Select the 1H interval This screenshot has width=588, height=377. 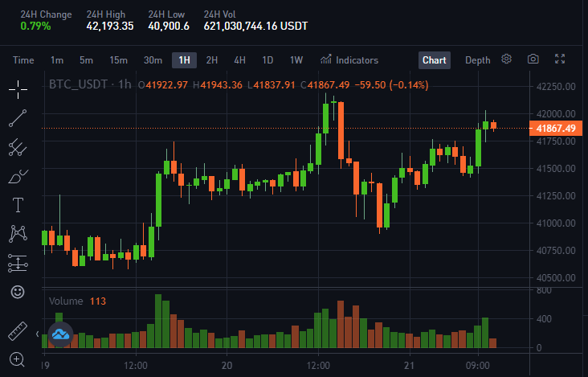point(184,60)
